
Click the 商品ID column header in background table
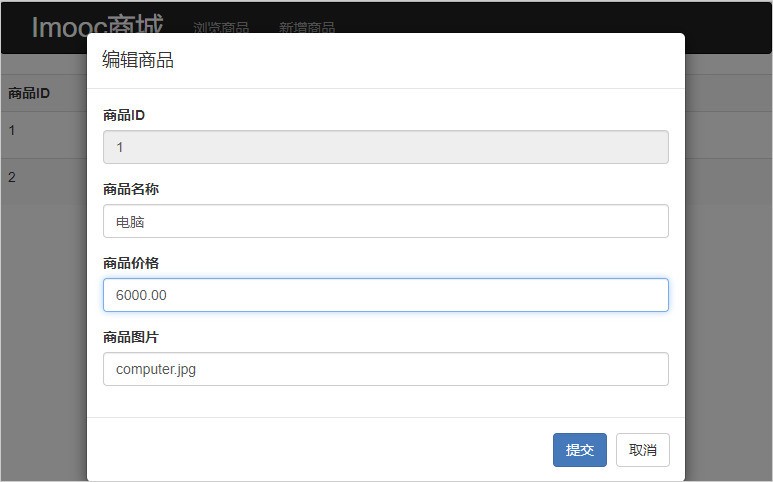pos(29,93)
